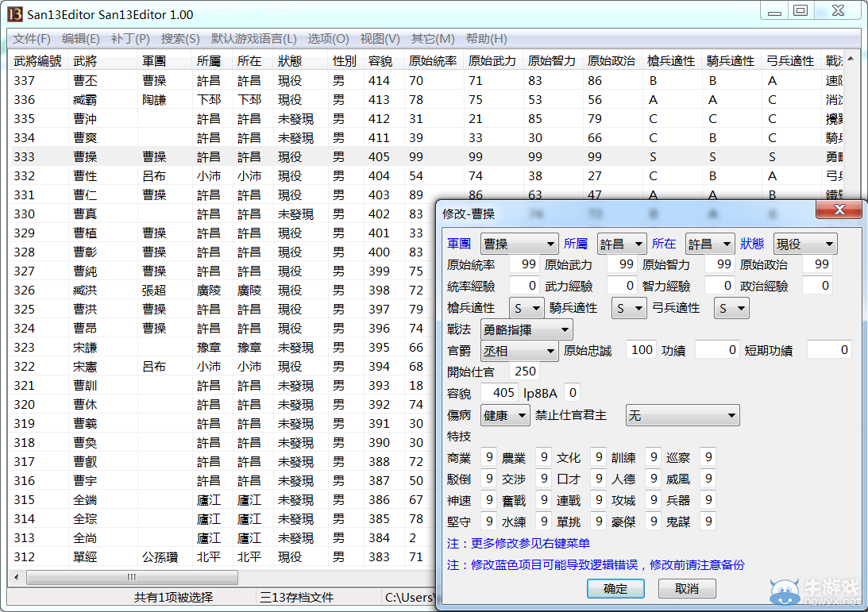Click the 商業 skill value field
This screenshot has width=868, height=612.
488,456
